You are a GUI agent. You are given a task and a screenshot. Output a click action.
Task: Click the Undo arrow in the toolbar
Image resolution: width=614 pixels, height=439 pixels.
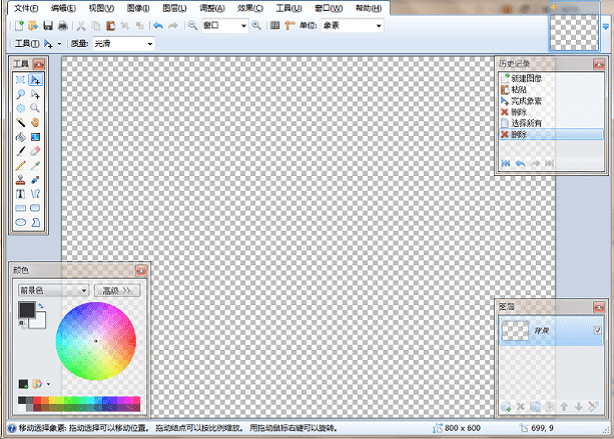[157, 25]
